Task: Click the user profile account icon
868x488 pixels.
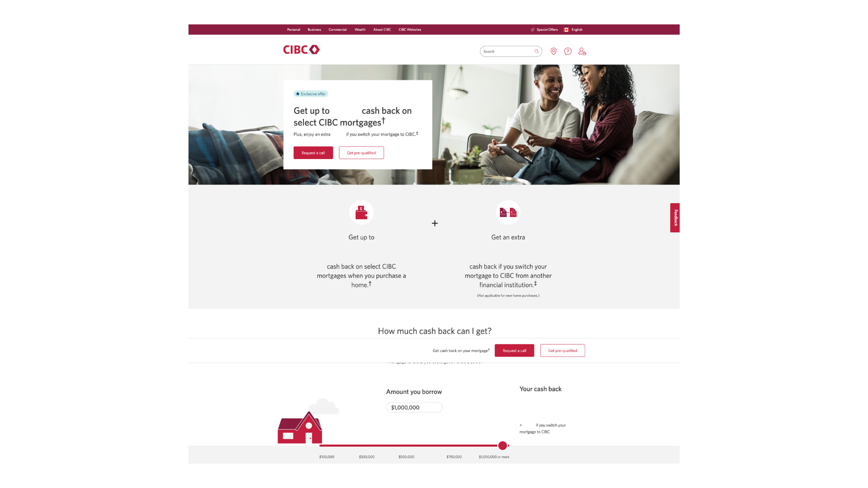Action: coord(581,51)
